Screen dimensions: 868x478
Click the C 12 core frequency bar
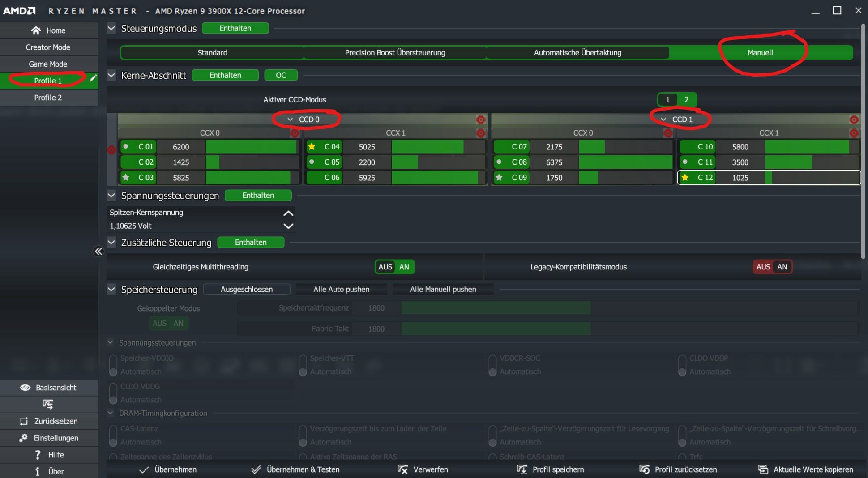point(812,178)
